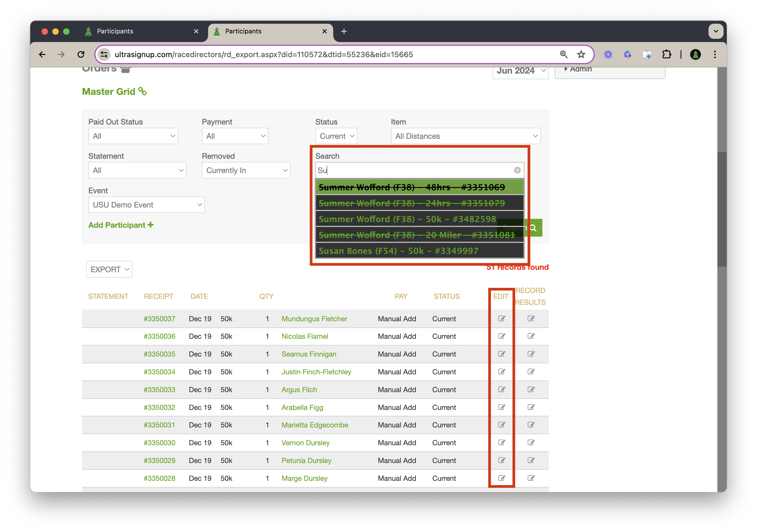Click edit icon for Mundungus Fletcher row
Viewport: 757px width, 532px height.
tap(501, 318)
